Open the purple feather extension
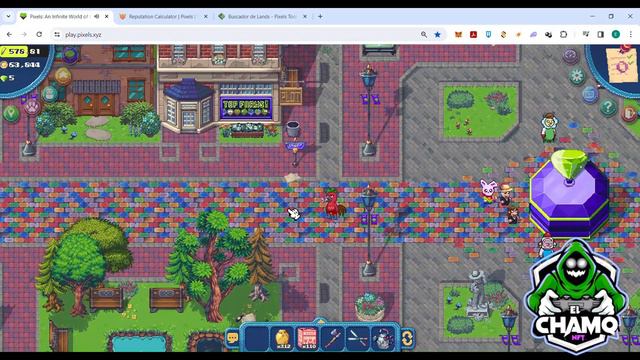Screen dimensions: 640x360 (533, 35)
